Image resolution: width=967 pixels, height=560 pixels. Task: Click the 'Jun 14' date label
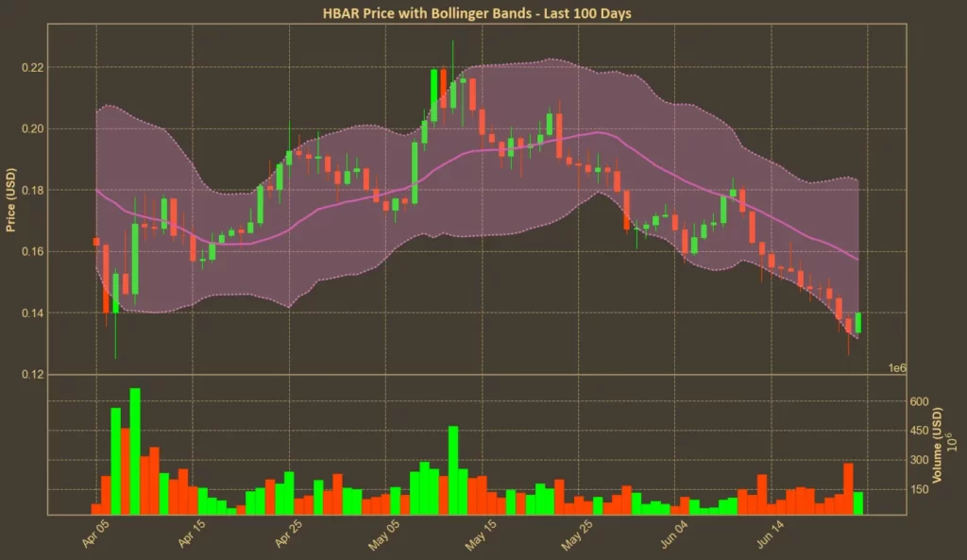[771, 534]
